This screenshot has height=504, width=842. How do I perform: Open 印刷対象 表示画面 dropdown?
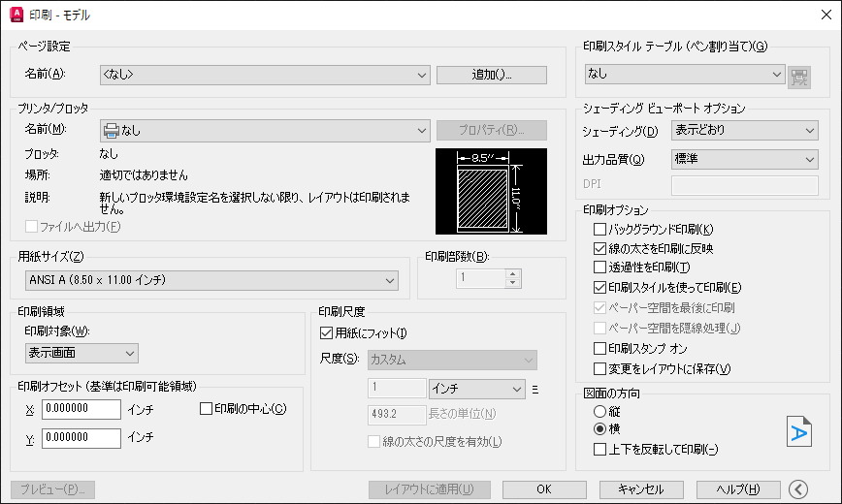coord(81,353)
